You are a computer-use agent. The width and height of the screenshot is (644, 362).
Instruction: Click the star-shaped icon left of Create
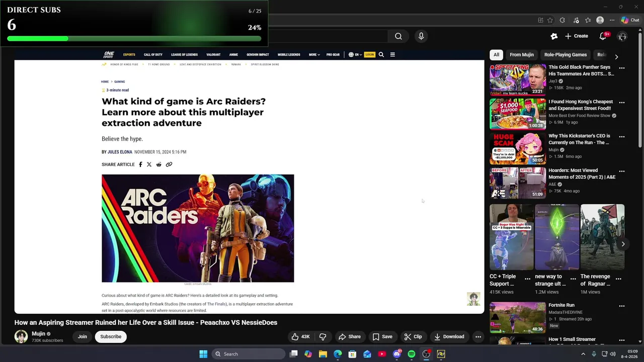[554, 36]
